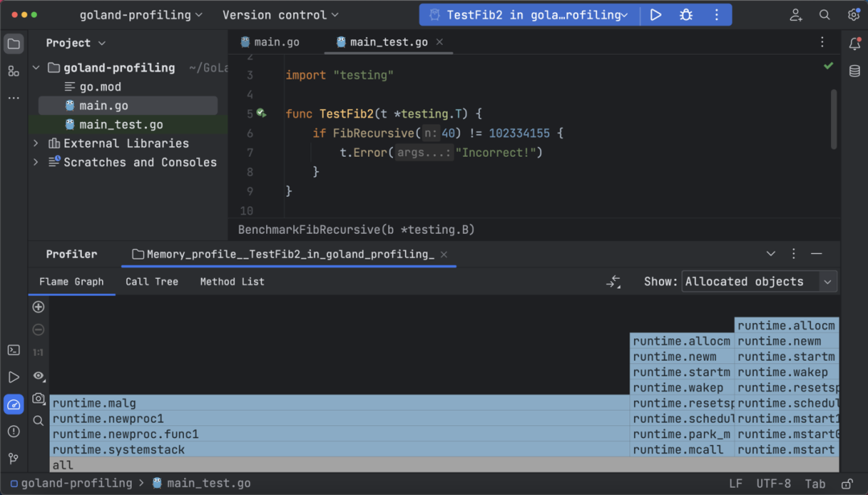Viewport: 868px width, 495px height.
Task: Open the Terminal tool window
Action: (14, 350)
